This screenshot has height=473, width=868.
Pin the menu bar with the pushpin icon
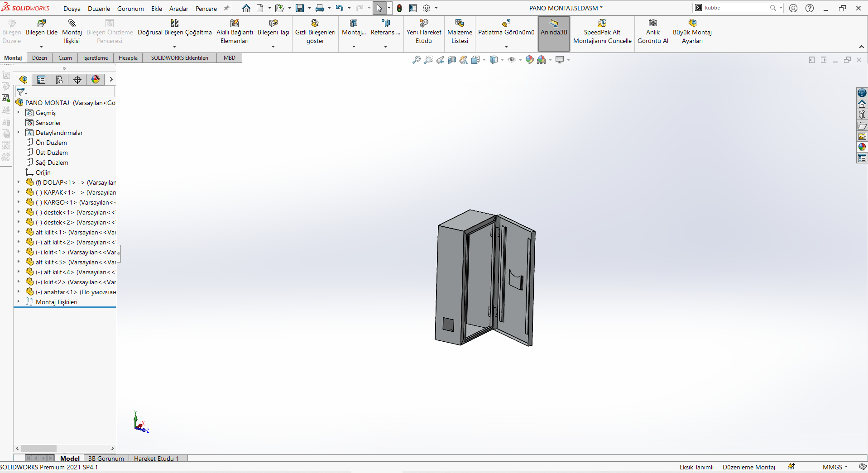click(226, 8)
